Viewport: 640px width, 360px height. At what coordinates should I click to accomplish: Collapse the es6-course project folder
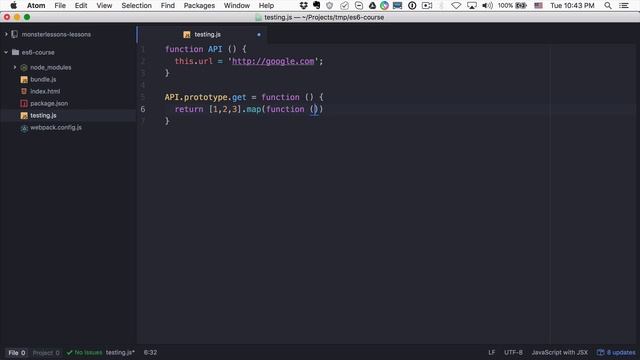6,52
